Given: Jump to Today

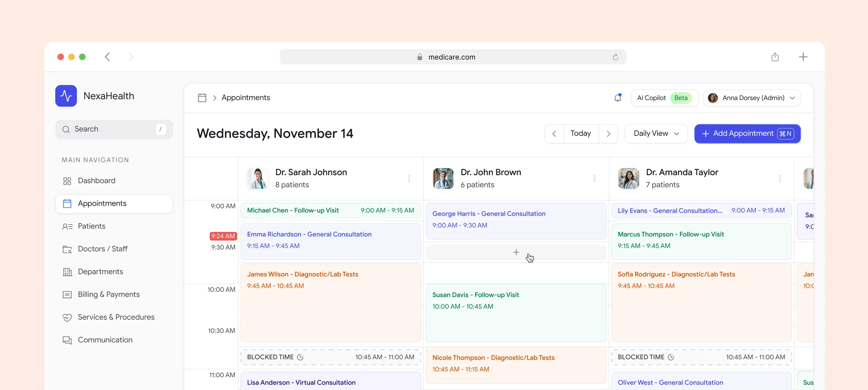Looking at the screenshot, I should 580,134.
